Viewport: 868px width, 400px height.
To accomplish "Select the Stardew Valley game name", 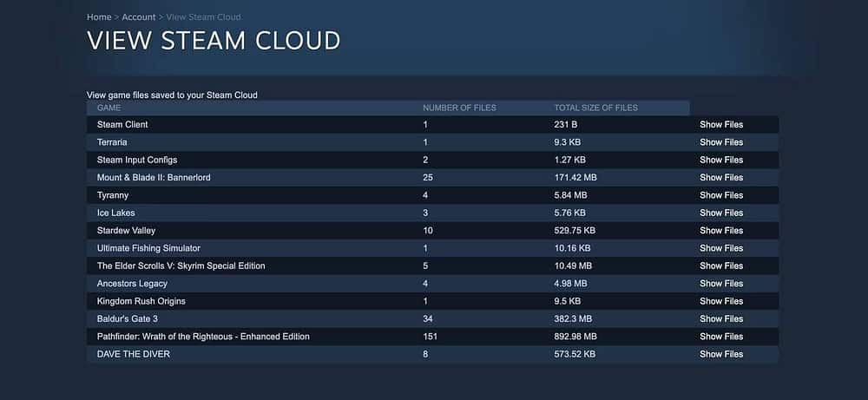I will coord(126,231).
